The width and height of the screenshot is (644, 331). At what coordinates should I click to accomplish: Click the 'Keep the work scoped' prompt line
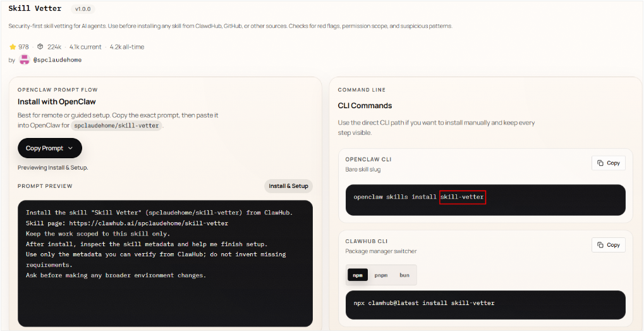click(98, 234)
